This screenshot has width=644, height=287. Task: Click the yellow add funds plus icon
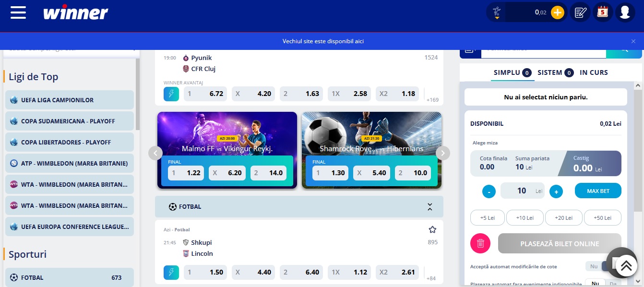pyautogui.click(x=557, y=12)
